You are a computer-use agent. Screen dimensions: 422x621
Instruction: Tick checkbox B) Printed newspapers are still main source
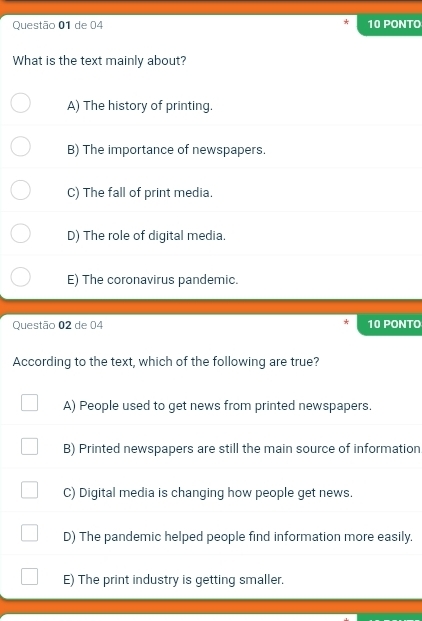(x=30, y=446)
